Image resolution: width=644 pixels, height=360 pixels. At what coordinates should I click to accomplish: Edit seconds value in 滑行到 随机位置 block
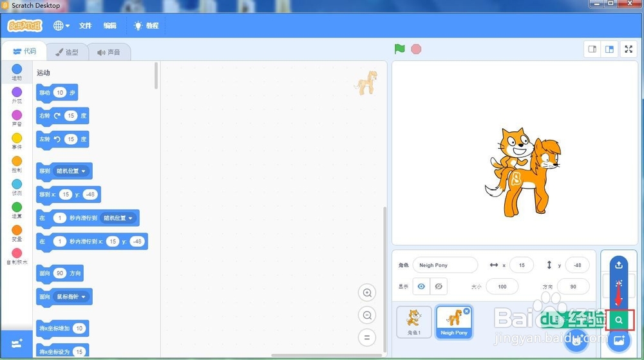point(60,218)
